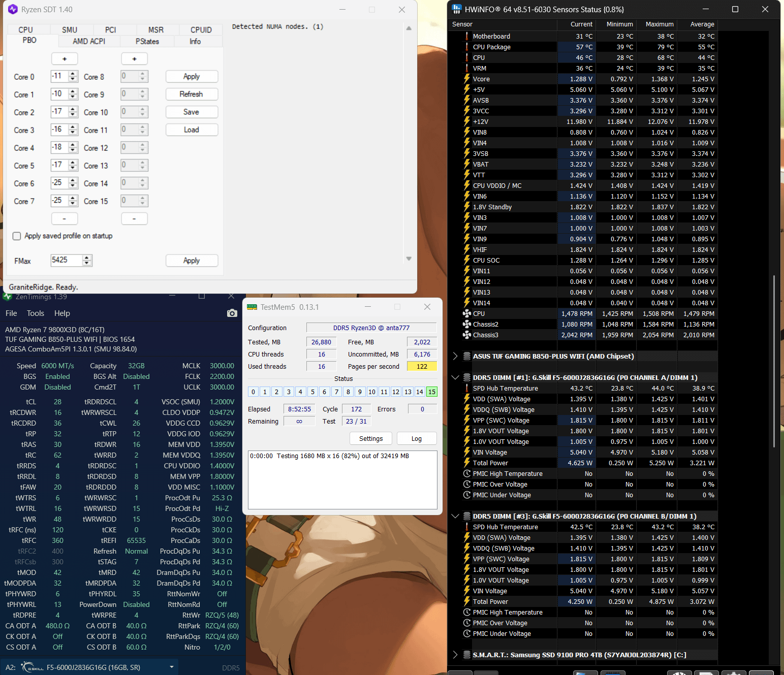This screenshot has width=784, height=675.
Task: Collapse the DDR5 DIMM [#1] sensor group
Action: pos(455,377)
